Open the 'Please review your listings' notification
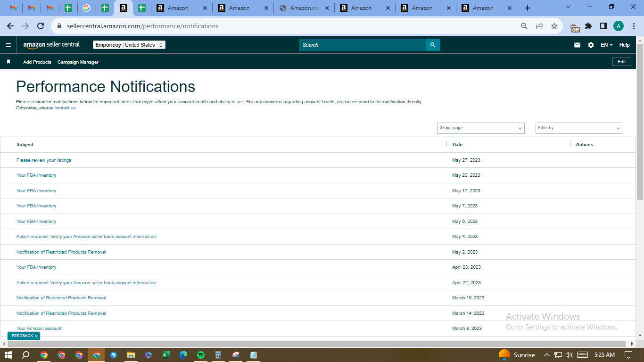Viewport: 644px width, 362px height. click(x=44, y=160)
